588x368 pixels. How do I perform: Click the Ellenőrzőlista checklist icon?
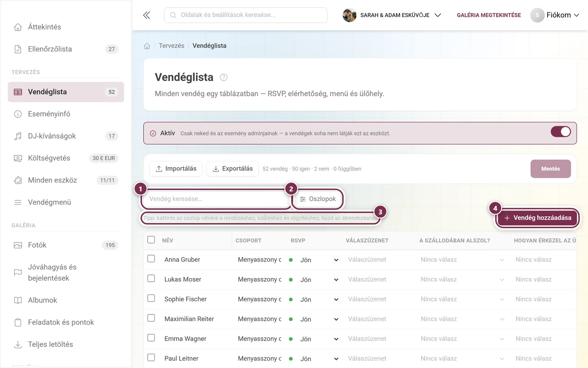[x=18, y=49]
